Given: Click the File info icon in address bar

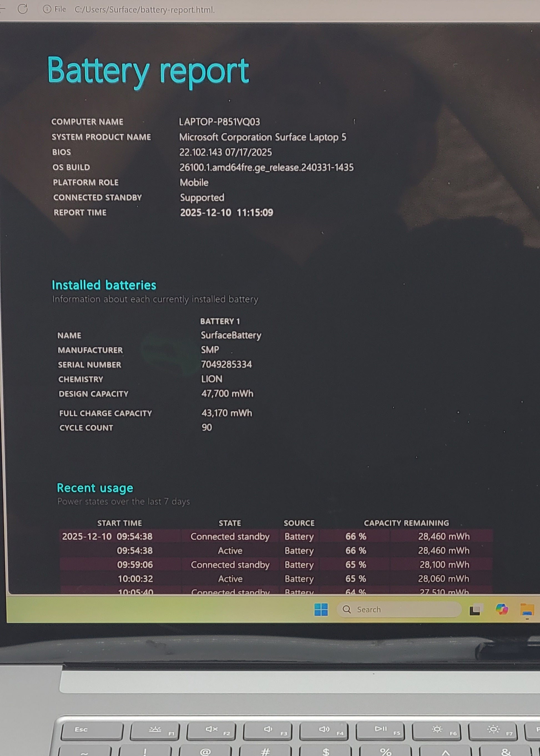Looking at the screenshot, I should tap(47, 9).
